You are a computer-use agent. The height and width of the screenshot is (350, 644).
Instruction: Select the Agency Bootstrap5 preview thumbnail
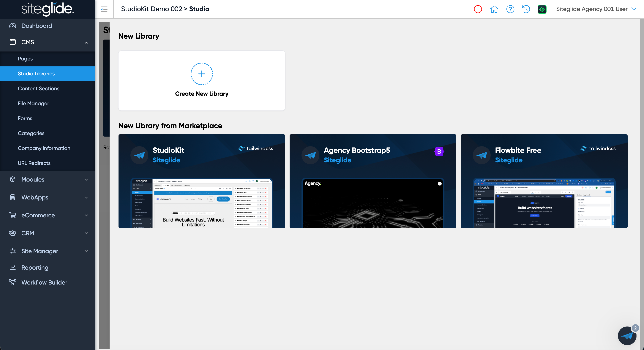pyautogui.click(x=373, y=203)
